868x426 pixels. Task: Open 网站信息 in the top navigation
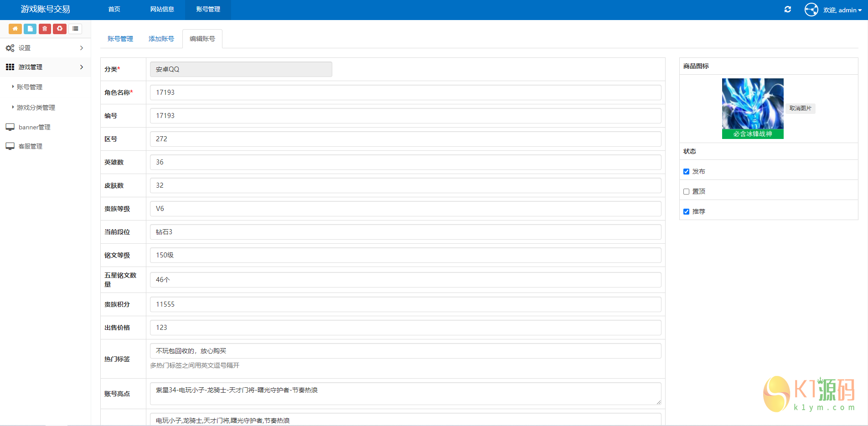click(162, 10)
